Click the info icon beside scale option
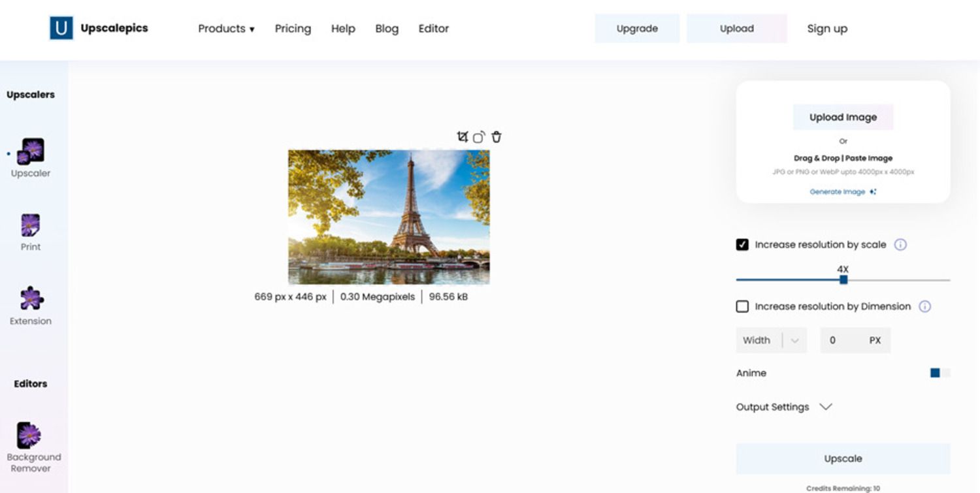This screenshot has height=493, width=980. [900, 245]
